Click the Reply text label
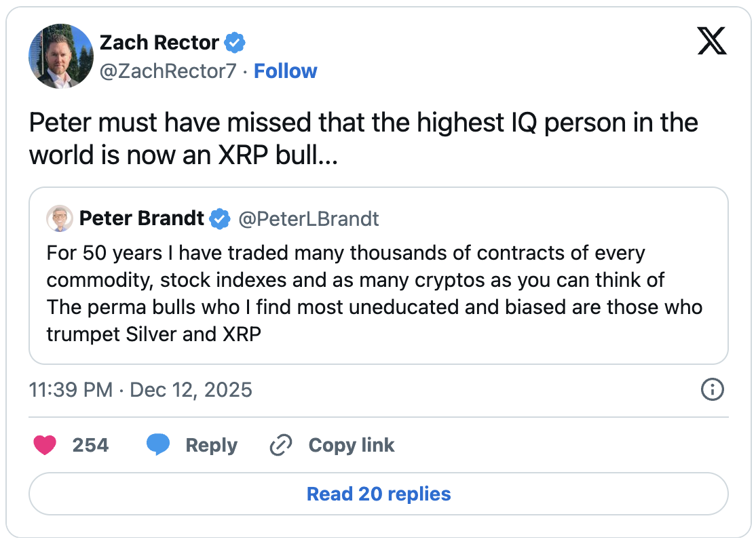 click(x=211, y=445)
